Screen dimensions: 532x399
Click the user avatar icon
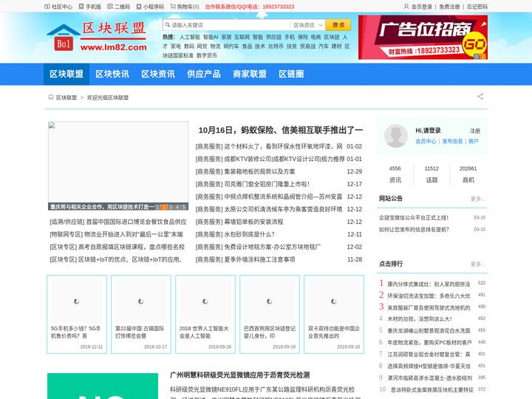click(395, 136)
